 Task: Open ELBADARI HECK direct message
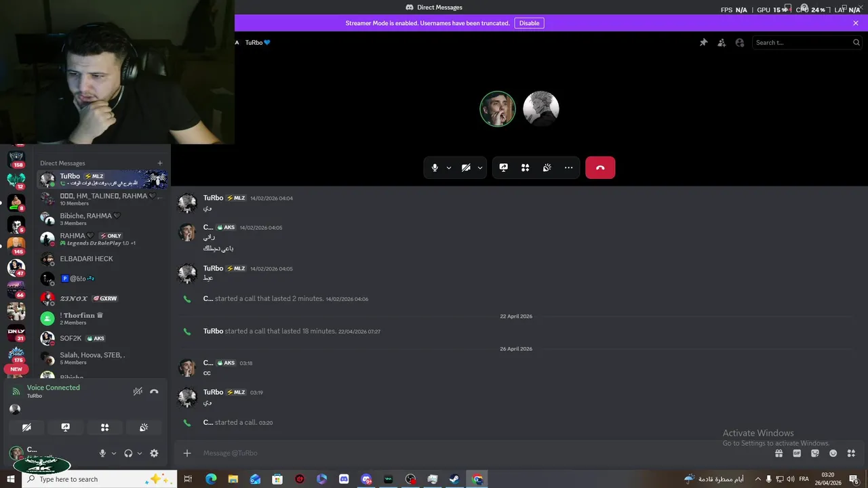point(102,259)
